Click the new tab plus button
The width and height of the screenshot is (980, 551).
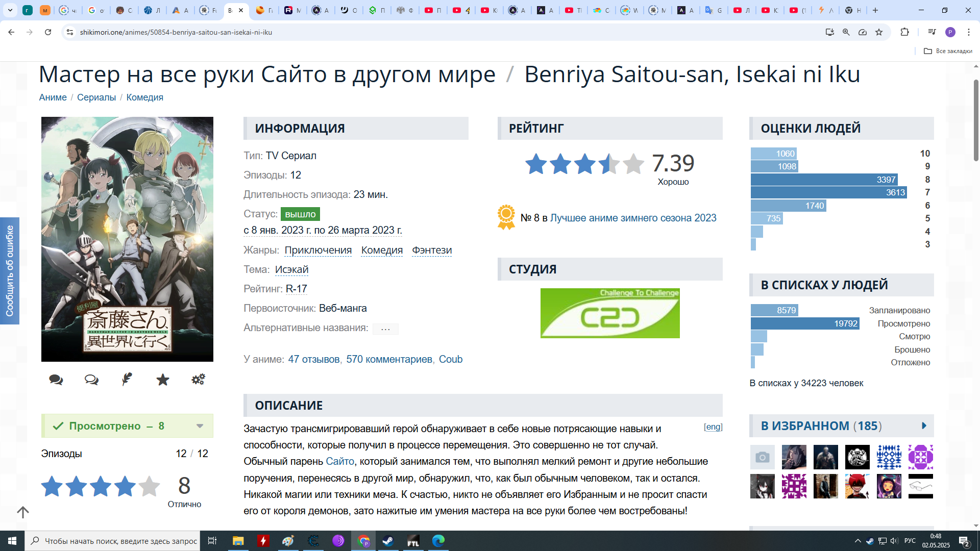click(x=875, y=10)
